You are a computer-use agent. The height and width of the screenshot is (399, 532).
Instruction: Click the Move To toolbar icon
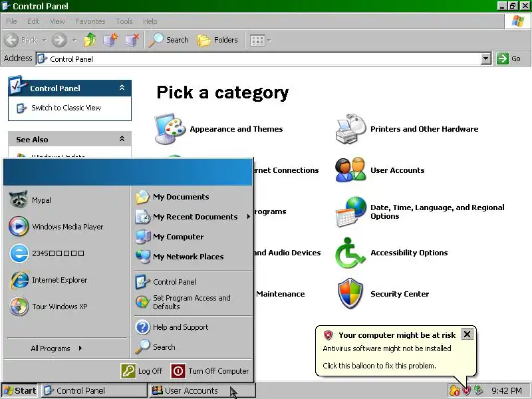tap(110, 40)
